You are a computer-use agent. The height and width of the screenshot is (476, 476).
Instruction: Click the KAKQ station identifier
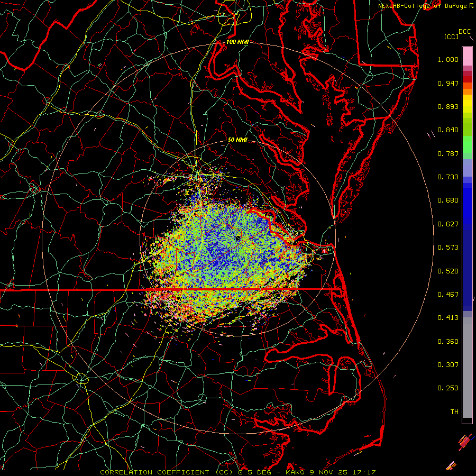(x=295, y=472)
